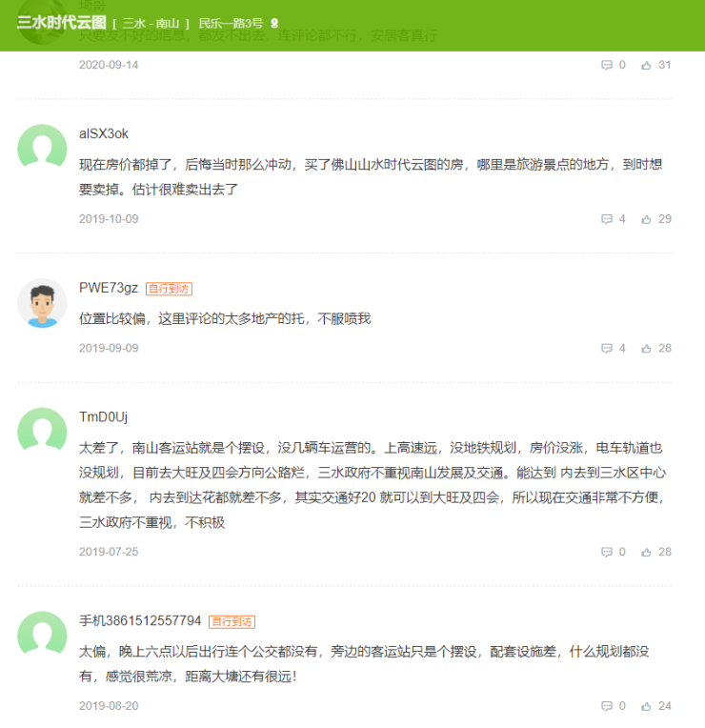Open PWE73gz's cartoon profile avatar

(42, 303)
